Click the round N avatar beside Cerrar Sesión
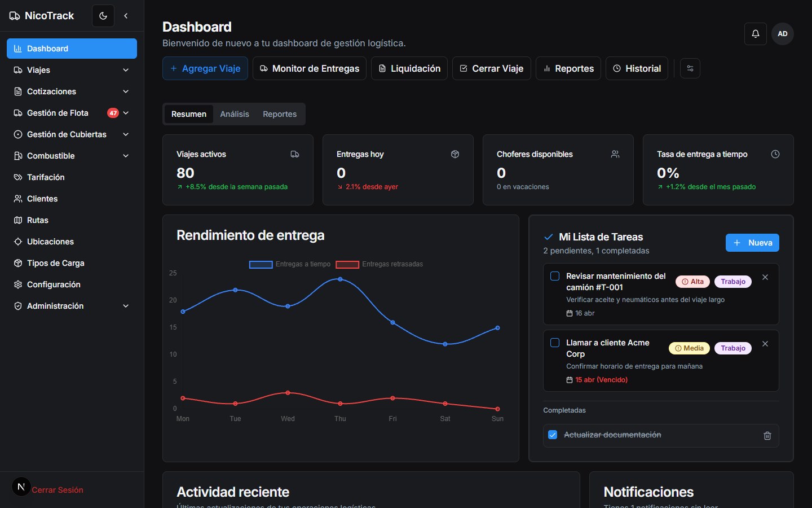 [x=21, y=487]
